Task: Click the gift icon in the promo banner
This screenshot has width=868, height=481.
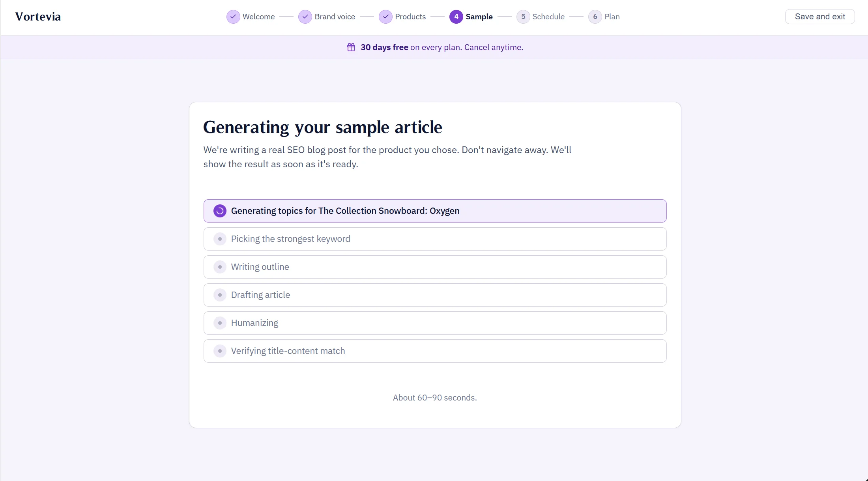Action: tap(351, 47)
